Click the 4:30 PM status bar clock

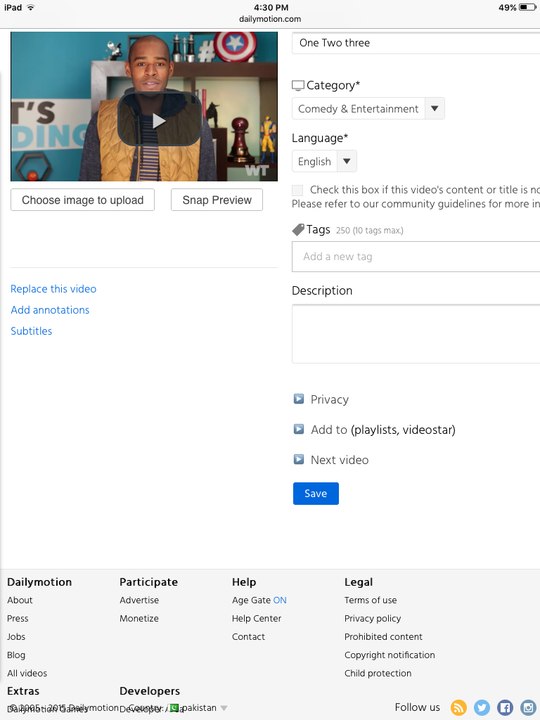(271, 7)
